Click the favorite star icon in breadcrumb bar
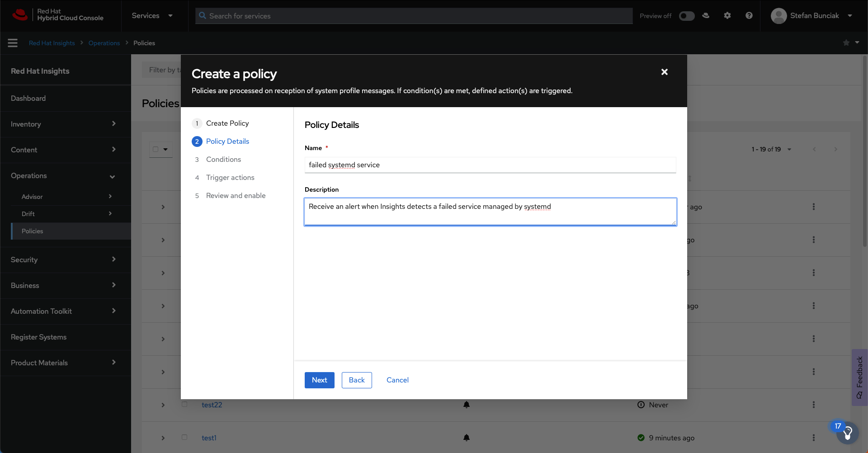 pyautogui.click(x=846, y=43)
